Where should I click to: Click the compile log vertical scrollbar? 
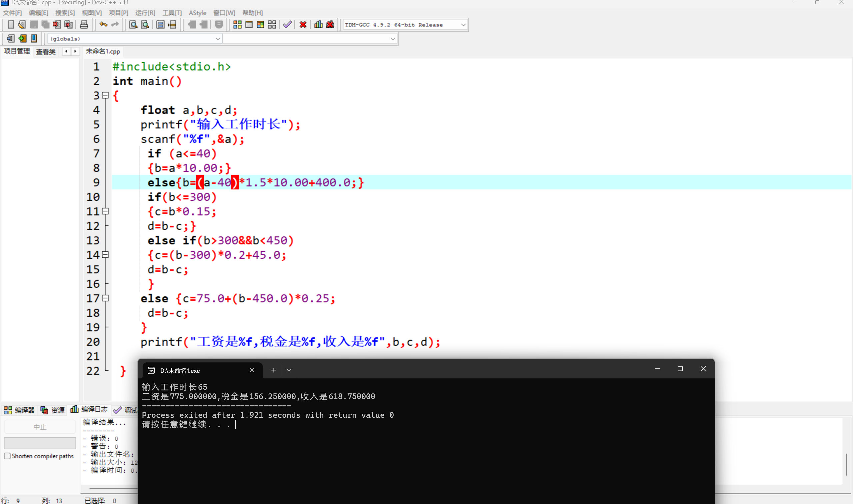coord(846,464)
